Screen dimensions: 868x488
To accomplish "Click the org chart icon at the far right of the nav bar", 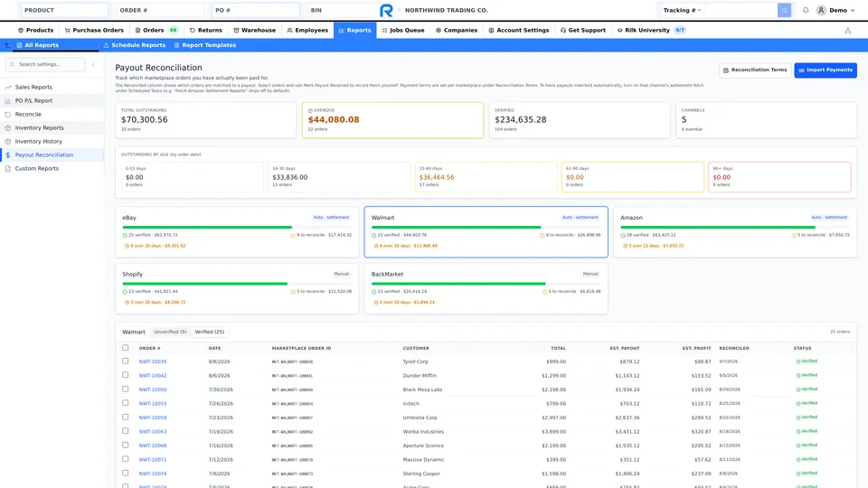I will [x=847, y=31].
